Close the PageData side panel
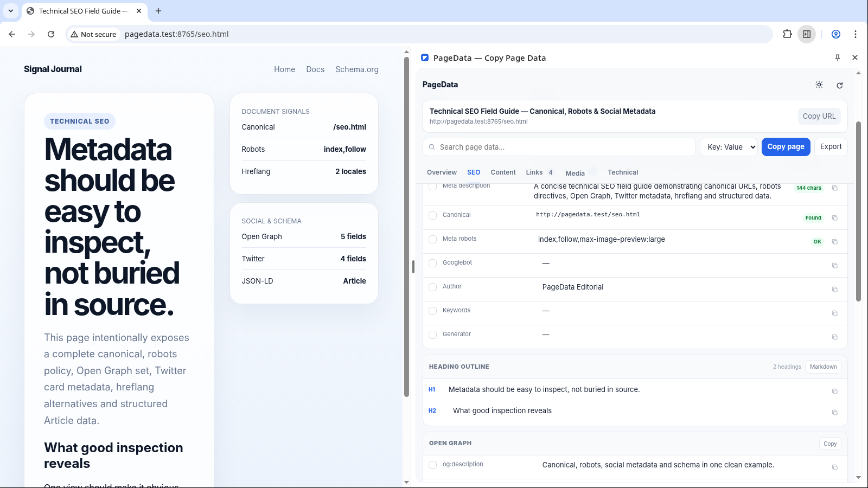 pyautogui.click(x=855, y=57)
